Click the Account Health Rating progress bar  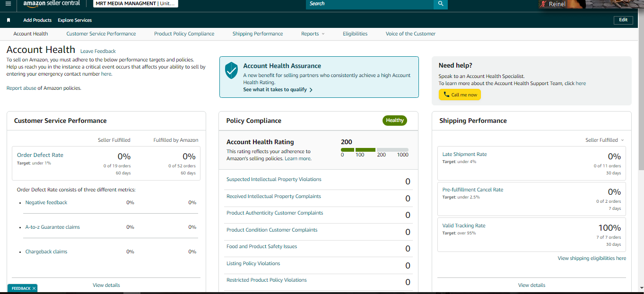click(374, 150)
